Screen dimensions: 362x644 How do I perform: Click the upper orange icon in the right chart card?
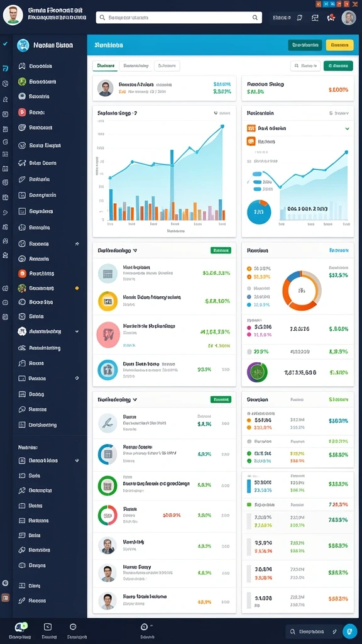251,128
